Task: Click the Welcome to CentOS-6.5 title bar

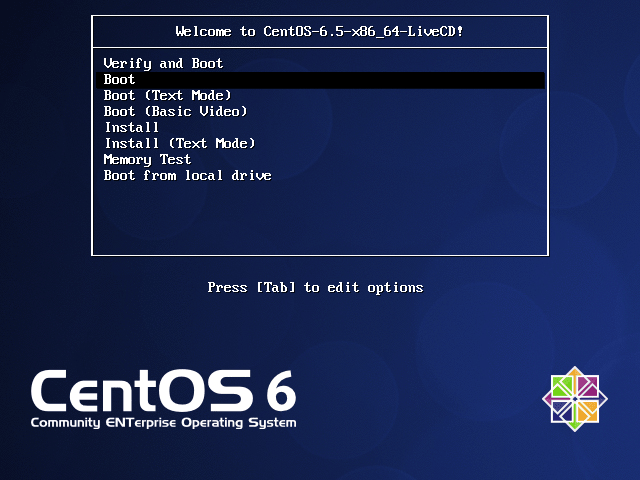Action: [x=319, y=31]
